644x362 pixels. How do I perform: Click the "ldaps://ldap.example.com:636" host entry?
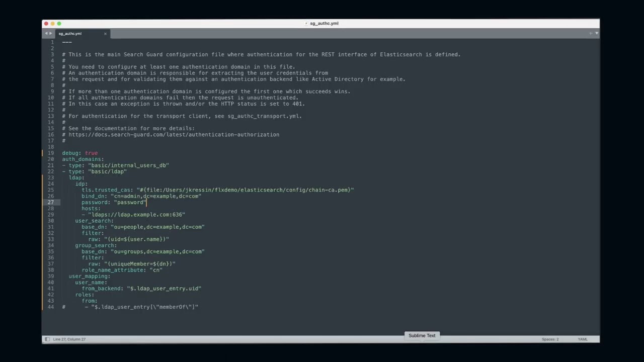(136, 215)
